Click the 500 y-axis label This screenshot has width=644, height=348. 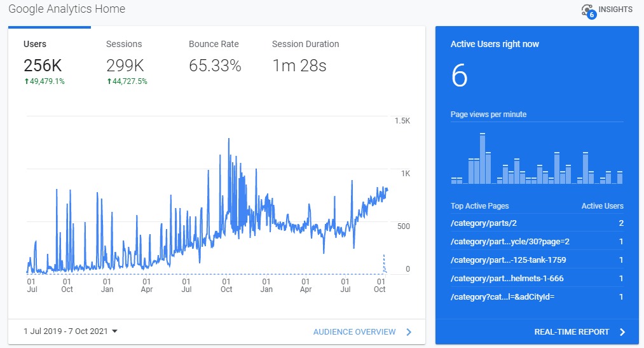403,226
